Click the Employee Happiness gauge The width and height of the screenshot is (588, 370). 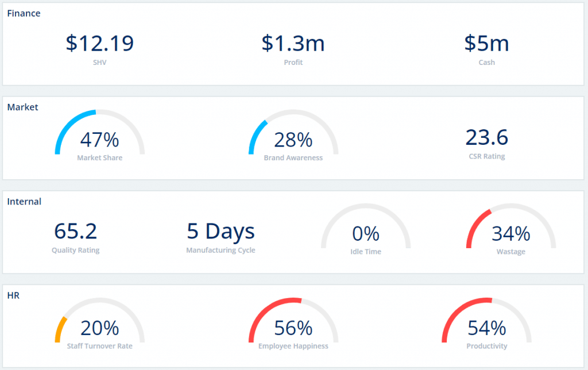(x=293, y=323)
